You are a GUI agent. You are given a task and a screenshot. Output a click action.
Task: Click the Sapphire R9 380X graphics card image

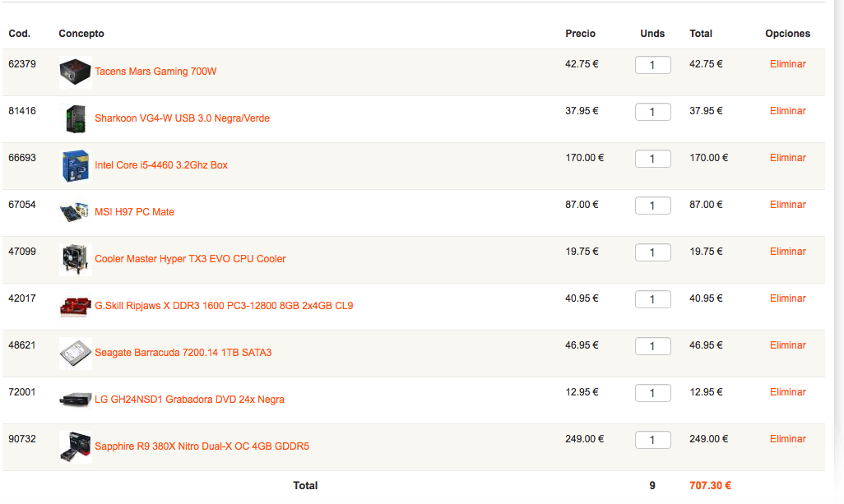76,446
